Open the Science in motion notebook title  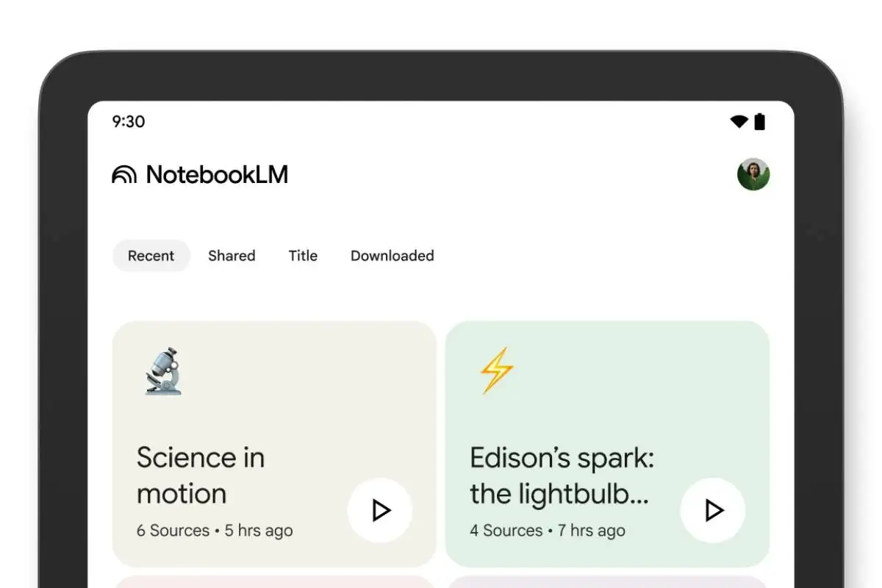pos(200,476)
